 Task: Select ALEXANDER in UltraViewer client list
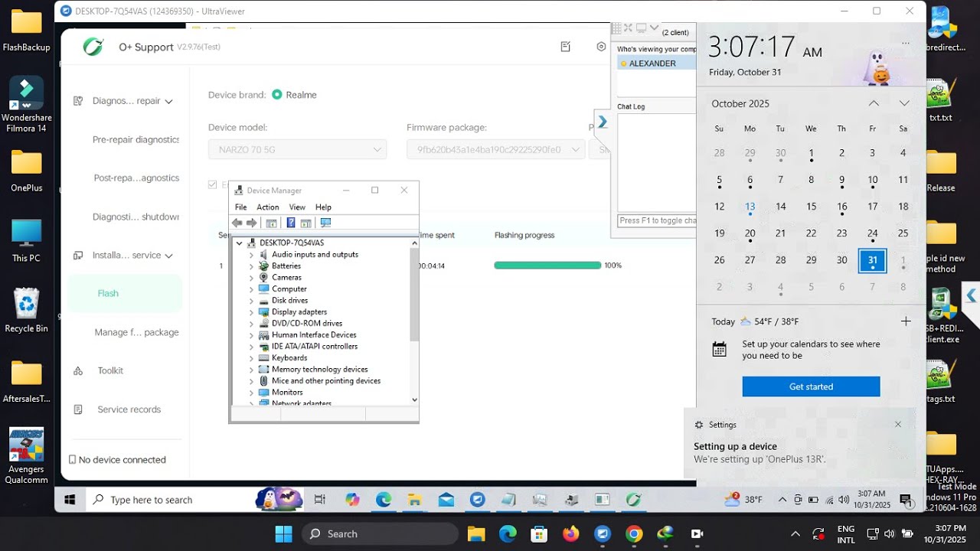pos(656,64)
